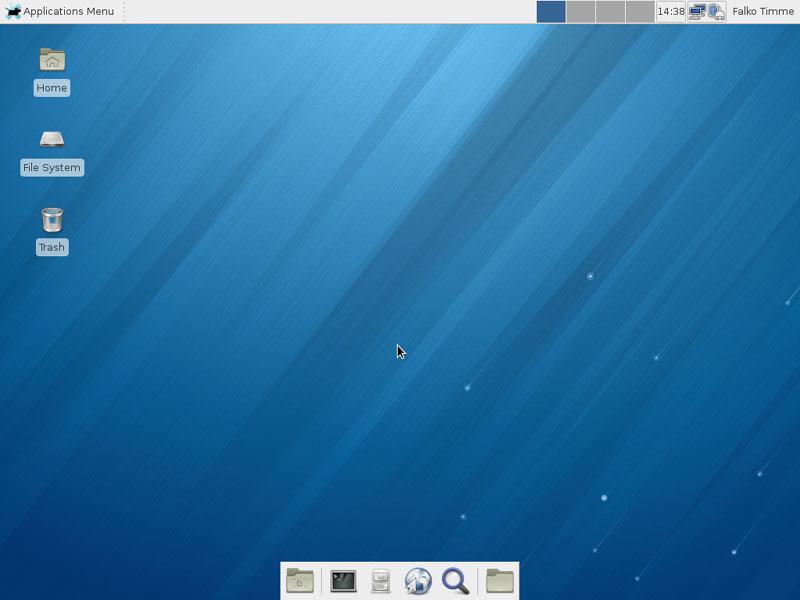Image resolution: width=800 pixels, height=600 pixels.
Task: Click the Trash label text
Action: [52, 247]
